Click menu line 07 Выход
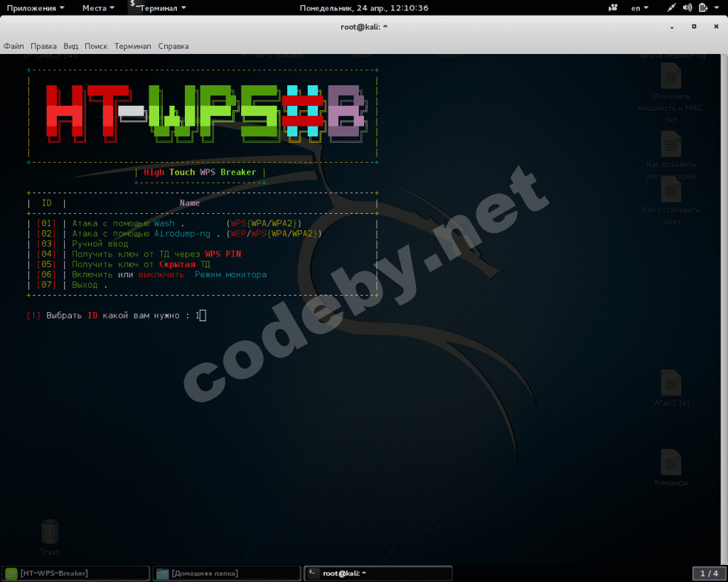Viewport: 728px width, 582px height. [x=72, y=284]
